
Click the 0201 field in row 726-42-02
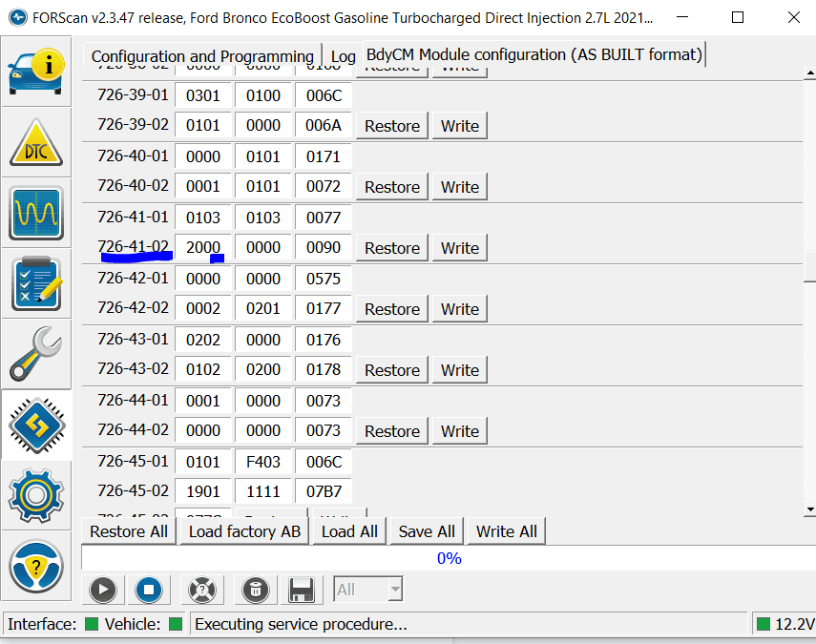[x=263, y=308]
